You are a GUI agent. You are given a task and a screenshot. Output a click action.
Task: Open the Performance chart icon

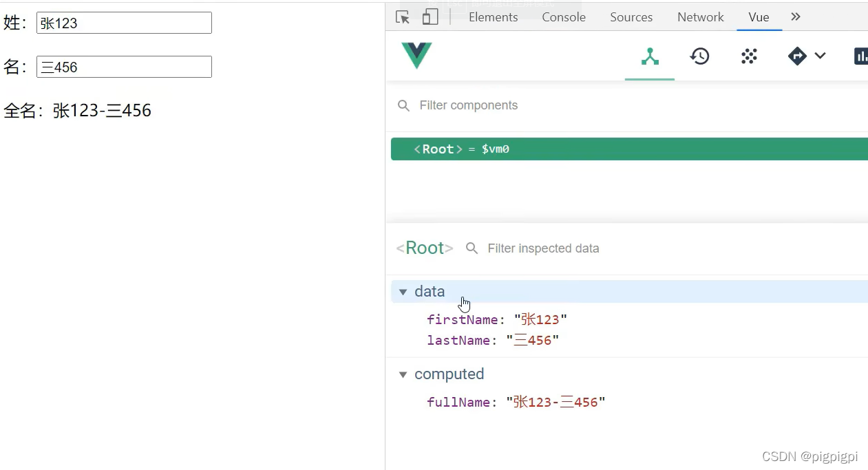coord(861,56)
